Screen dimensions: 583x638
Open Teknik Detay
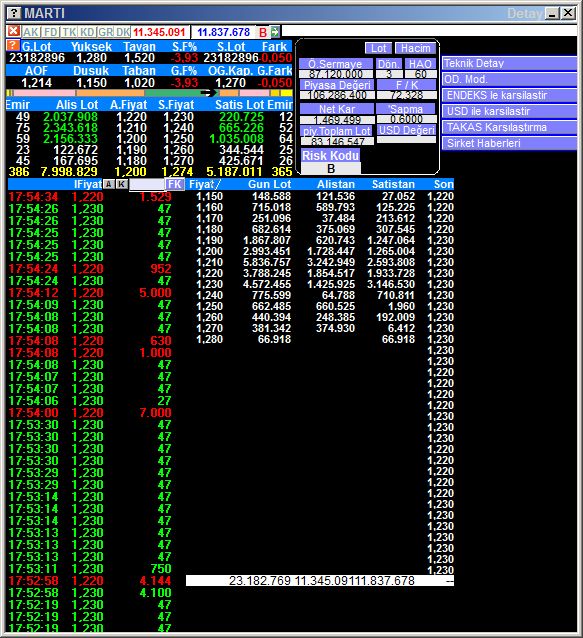(509, 63)
